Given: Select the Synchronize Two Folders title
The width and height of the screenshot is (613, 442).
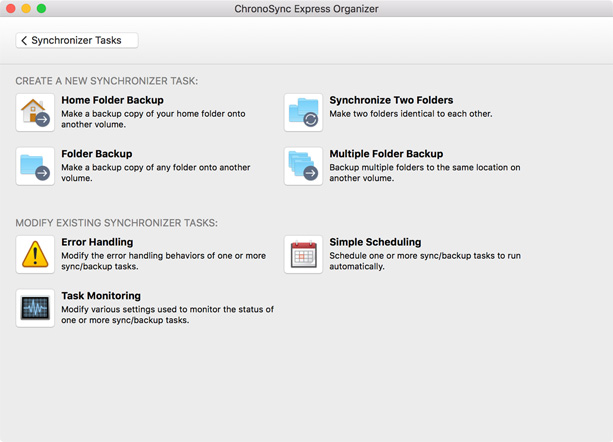Looking at the screenshot, I should coord(391,100).
